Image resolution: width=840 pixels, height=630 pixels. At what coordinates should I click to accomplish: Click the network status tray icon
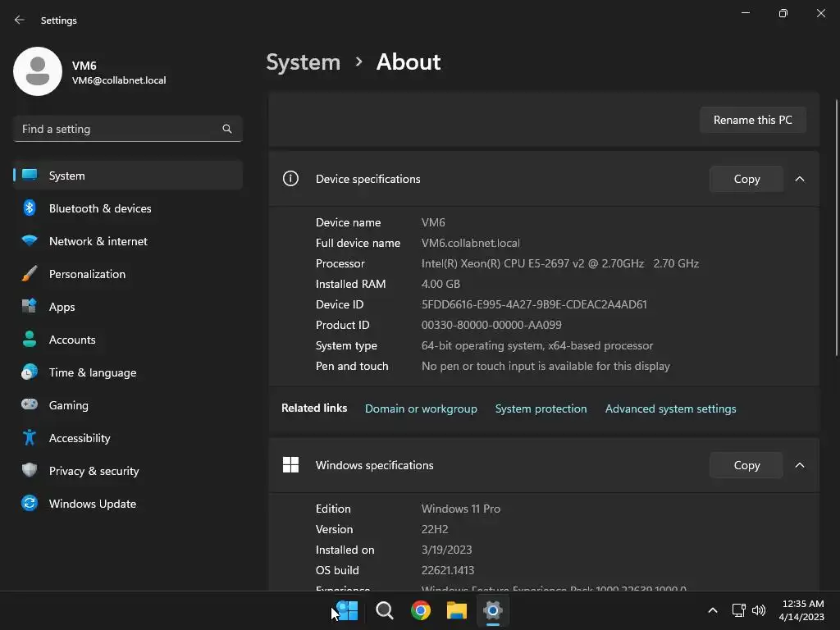(x=739, y=610)
